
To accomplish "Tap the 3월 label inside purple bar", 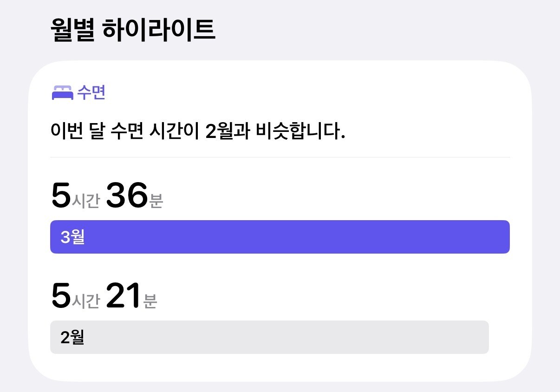I will tap(72, 237).
